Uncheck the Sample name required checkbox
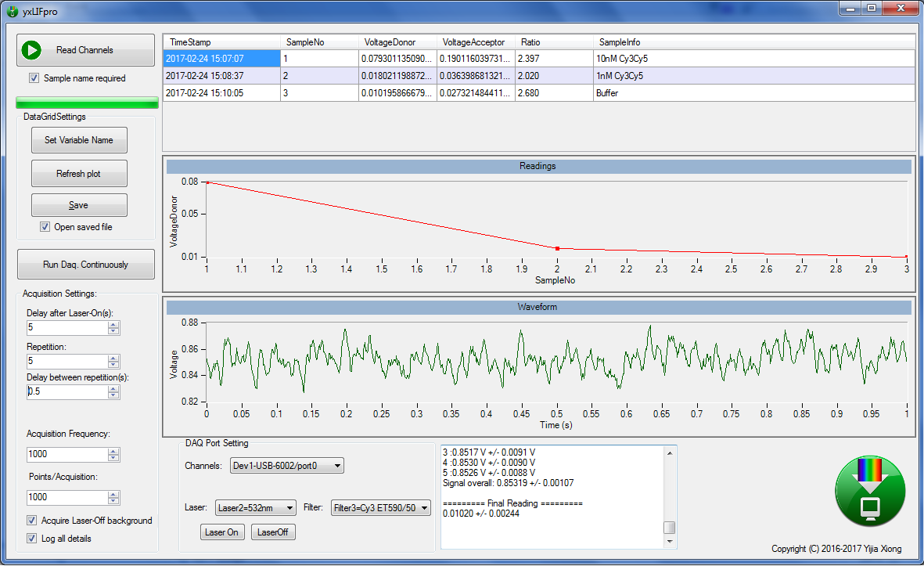 coord(33,78)
